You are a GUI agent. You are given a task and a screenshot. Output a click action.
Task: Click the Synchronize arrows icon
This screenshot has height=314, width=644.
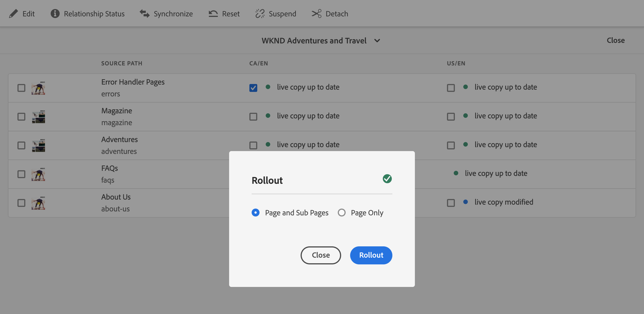tap(145, 14)
